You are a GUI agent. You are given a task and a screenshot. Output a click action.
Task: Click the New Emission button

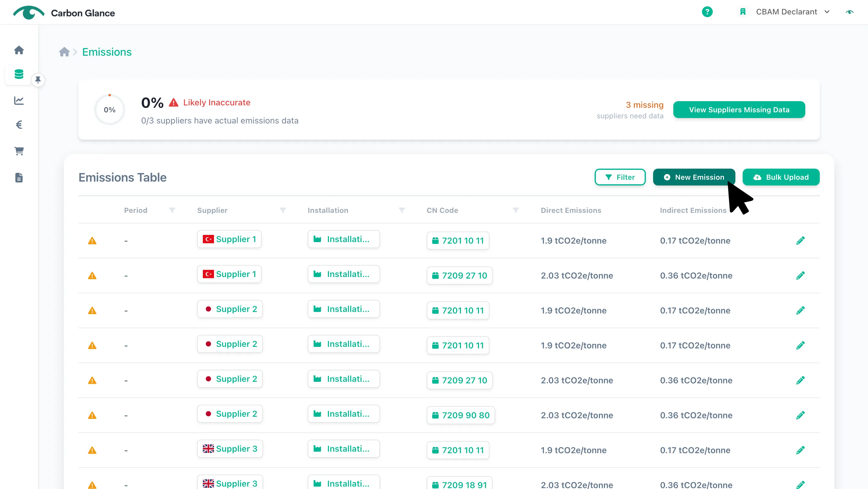694,177
